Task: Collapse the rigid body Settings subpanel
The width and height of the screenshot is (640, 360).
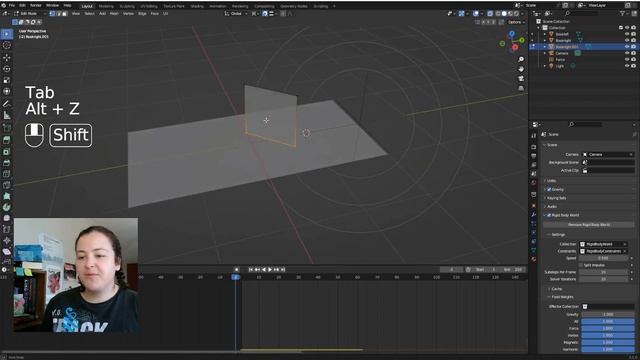Action: 558,235
